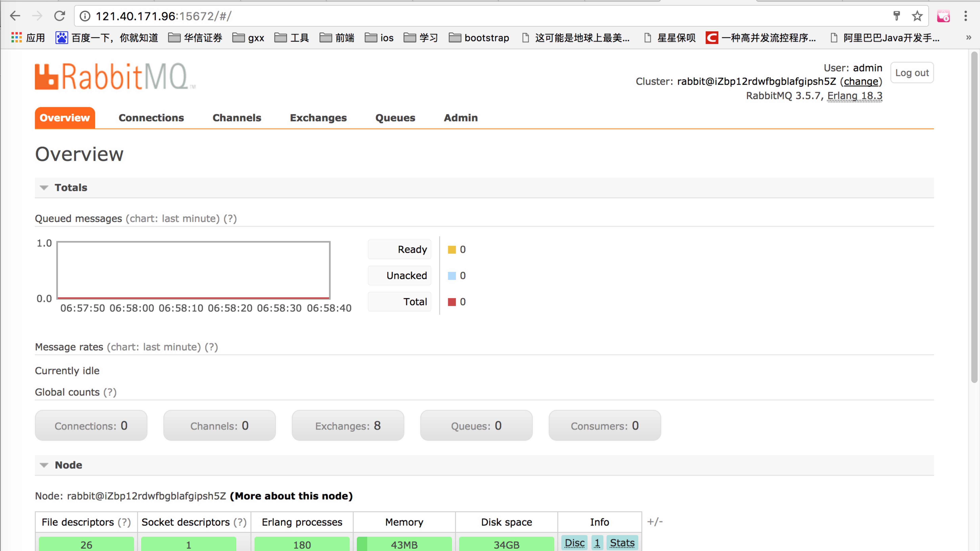
Task: Open help (?) for Queued messages
Action: [230, 218]
